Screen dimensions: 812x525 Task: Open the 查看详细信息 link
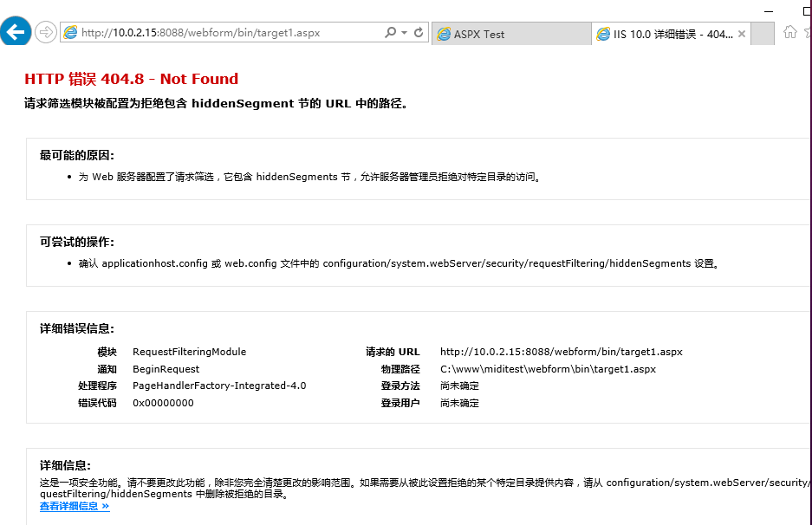point(75,506)
